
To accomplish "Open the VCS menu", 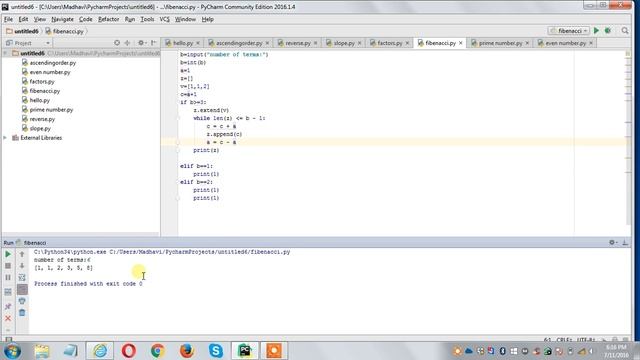I will pos(164,19).
